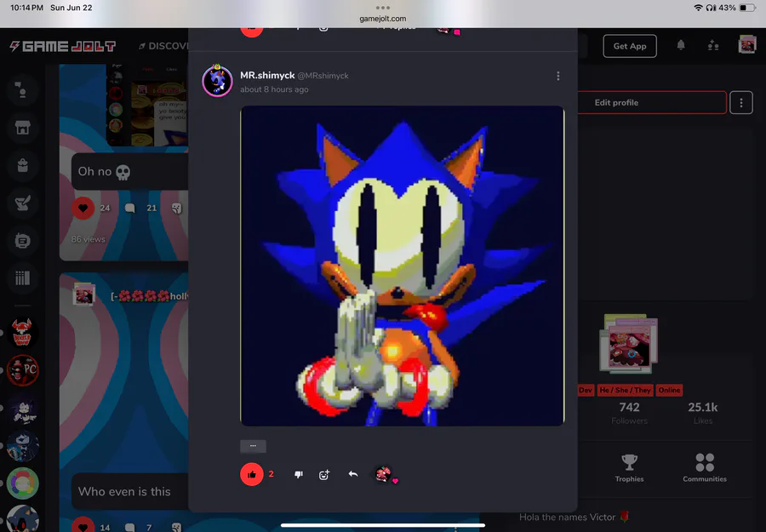Toggle the heart on the 'Who even is this' post
This screenshot has width=766, height=532.
click(x=83, y=526)
